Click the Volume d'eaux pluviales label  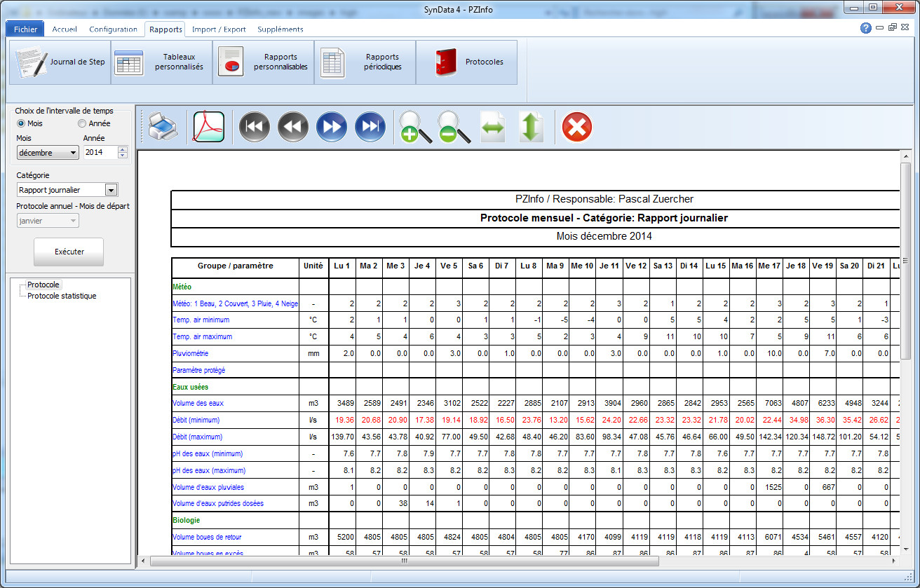tap(208, 487)
